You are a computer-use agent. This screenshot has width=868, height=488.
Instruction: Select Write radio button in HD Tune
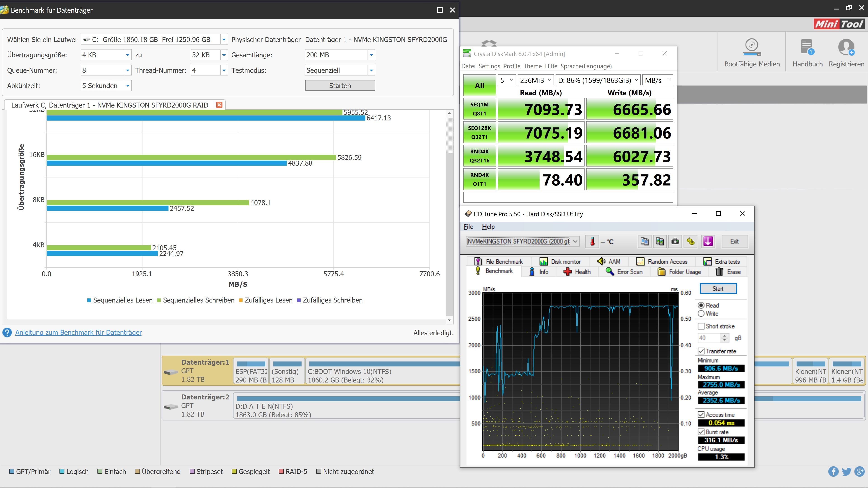coord(701,314)
